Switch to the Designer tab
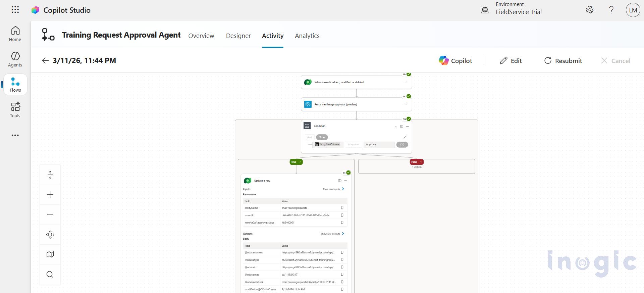Viewport: 644px width, 293px height. tap(238, 36)
